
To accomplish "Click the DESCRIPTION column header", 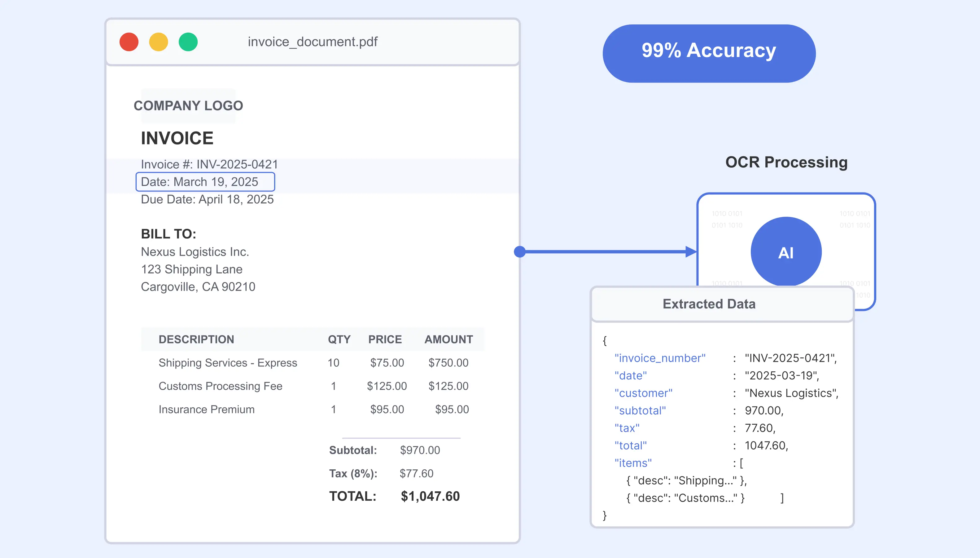I will [x=196, y=339].
